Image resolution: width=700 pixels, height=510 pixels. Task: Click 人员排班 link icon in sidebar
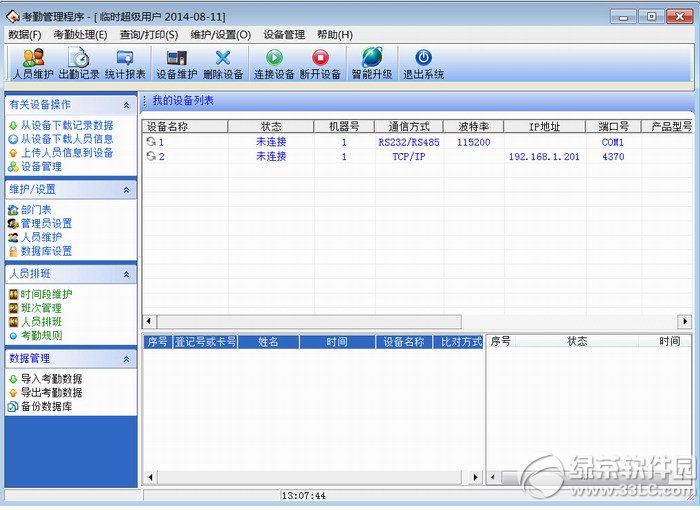[x=13, y=322]
